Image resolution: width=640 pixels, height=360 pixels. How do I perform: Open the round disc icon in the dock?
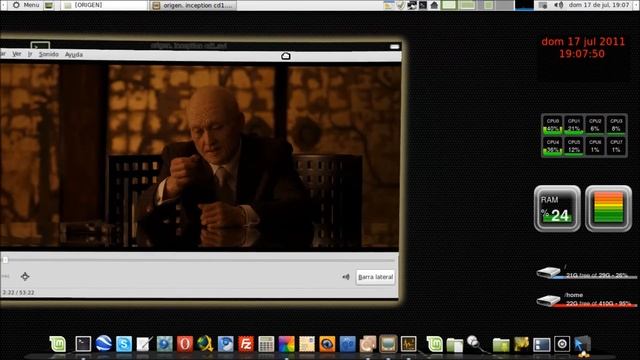tap(562, 344)
